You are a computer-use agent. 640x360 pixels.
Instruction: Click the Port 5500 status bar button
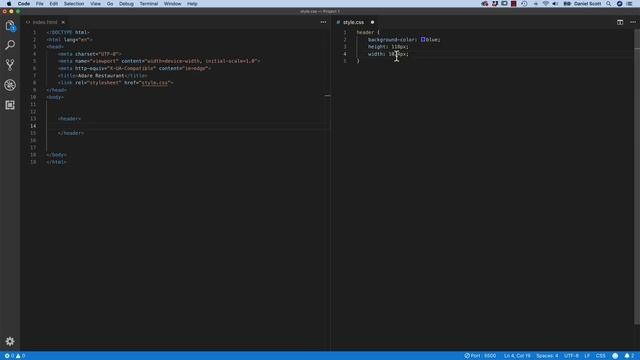point(480,356)
